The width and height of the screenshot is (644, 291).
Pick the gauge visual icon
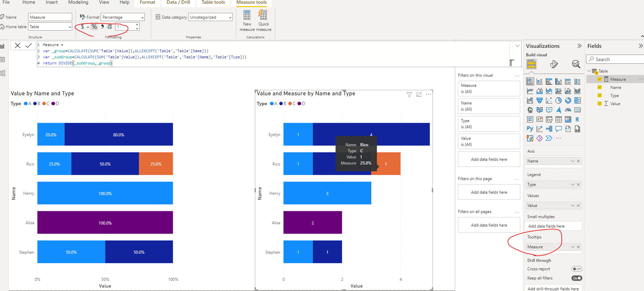click(x=568, y=110)
